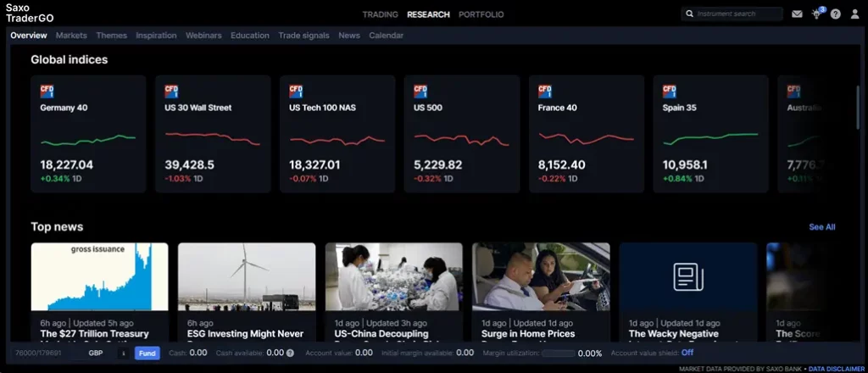This screenshot has width=868, height=373.
Task: Switch to the RESEARCH section
Action: point(428,14)
